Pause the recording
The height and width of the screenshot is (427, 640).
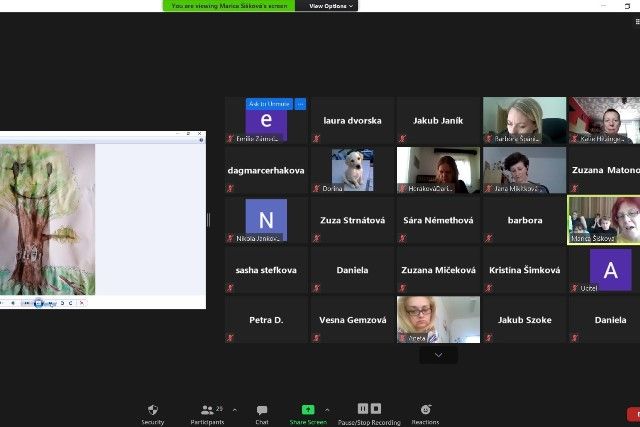(362, 408)
